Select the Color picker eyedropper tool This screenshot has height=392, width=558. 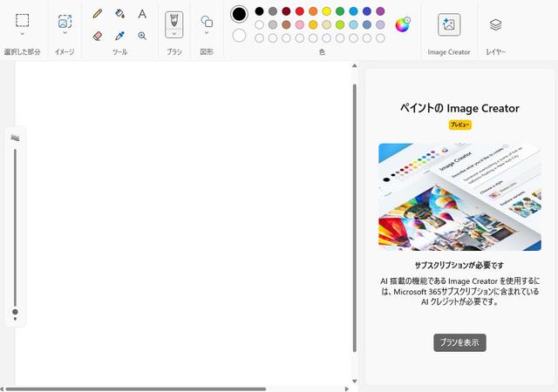click(120, 36)
